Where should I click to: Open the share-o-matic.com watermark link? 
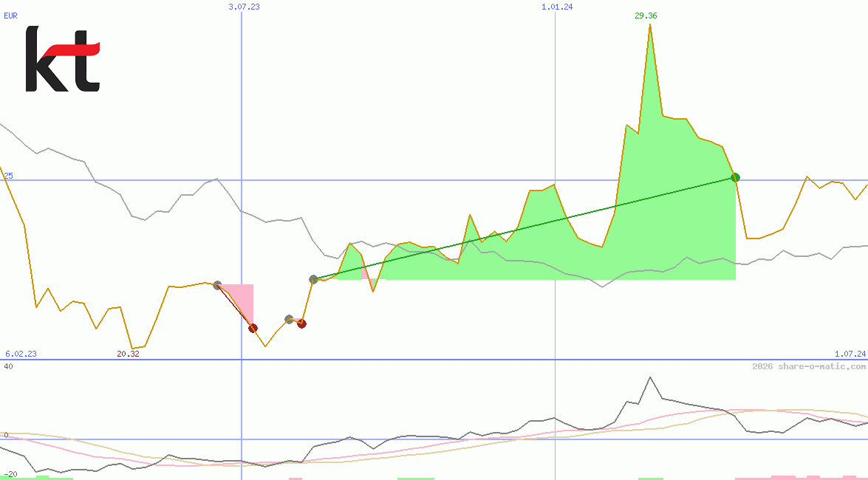tap(809, 366)
